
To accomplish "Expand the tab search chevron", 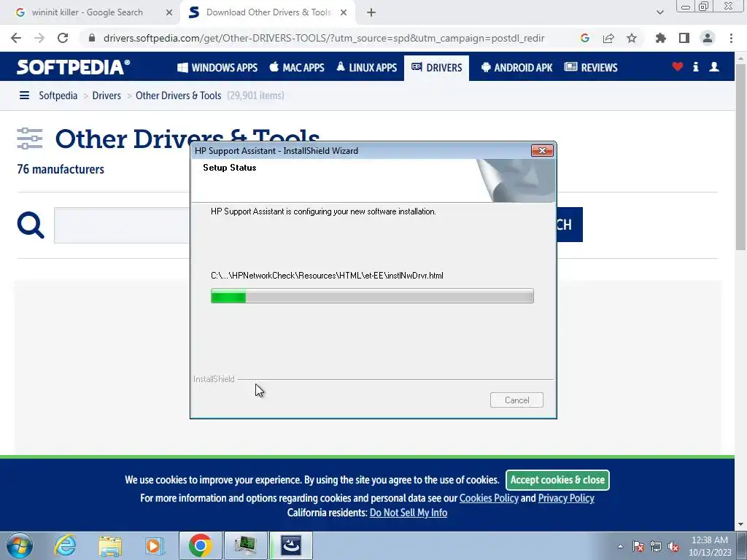I will (659, 13).
